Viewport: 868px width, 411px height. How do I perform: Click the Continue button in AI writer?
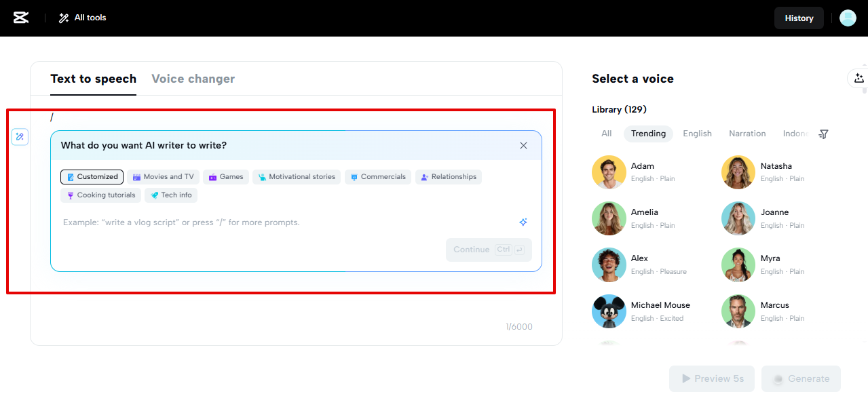[x=488, y=249]
